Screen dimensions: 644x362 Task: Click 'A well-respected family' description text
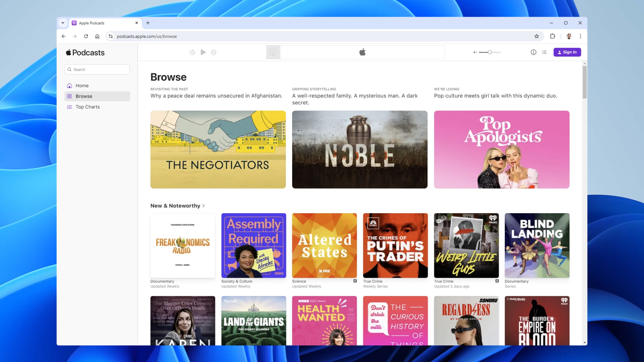pyautogui.click(x=355, y=99)
